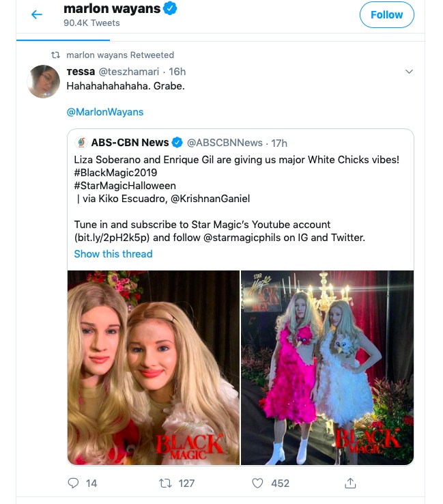Click the "marlon wayans Retweeted" label
443x504 pixels.
[120, 55]
